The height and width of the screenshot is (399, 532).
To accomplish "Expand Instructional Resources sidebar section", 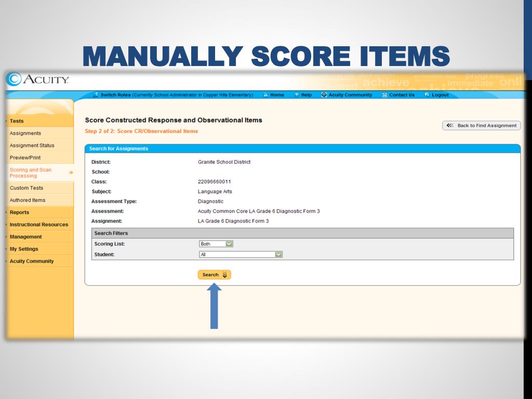I will click(x=39, y=224).
